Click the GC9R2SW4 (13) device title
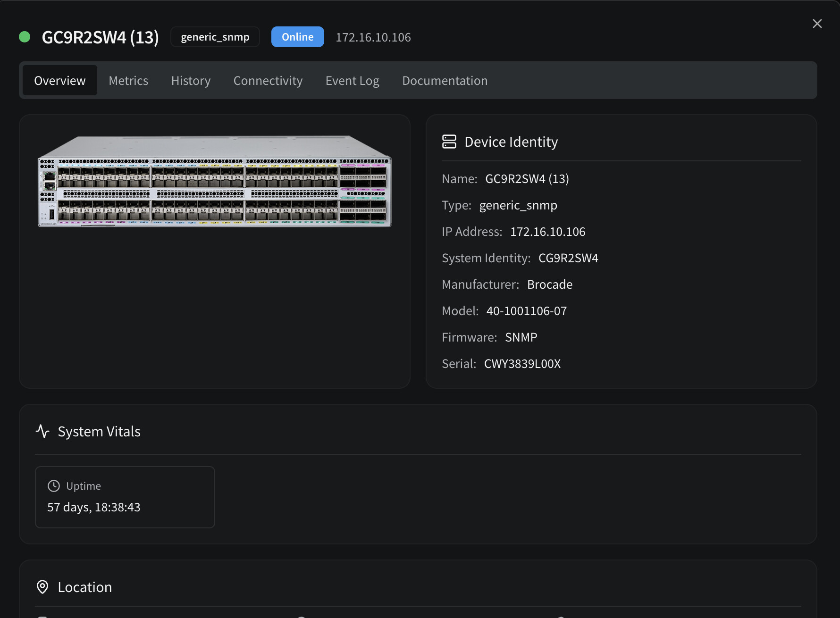This screenshot has width=840, height=618. click(x=100, y=37)
